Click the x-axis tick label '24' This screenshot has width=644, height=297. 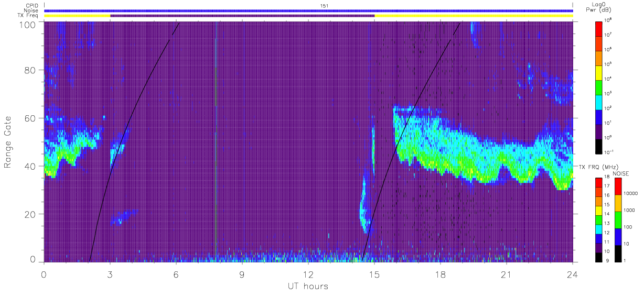(x=573, y=274)
